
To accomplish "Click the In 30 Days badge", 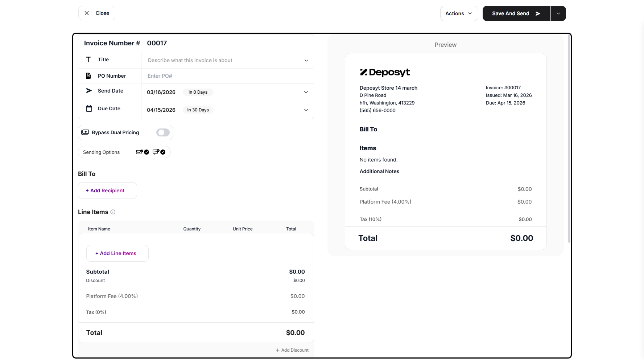I will [198, 110].
